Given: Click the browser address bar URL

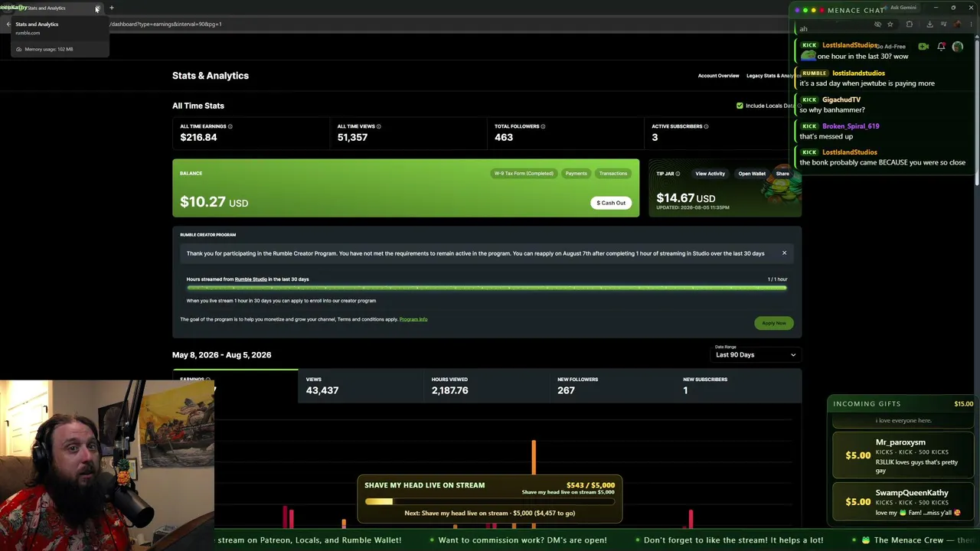Looking at the screenshot, I should click(x=165, y=24).
